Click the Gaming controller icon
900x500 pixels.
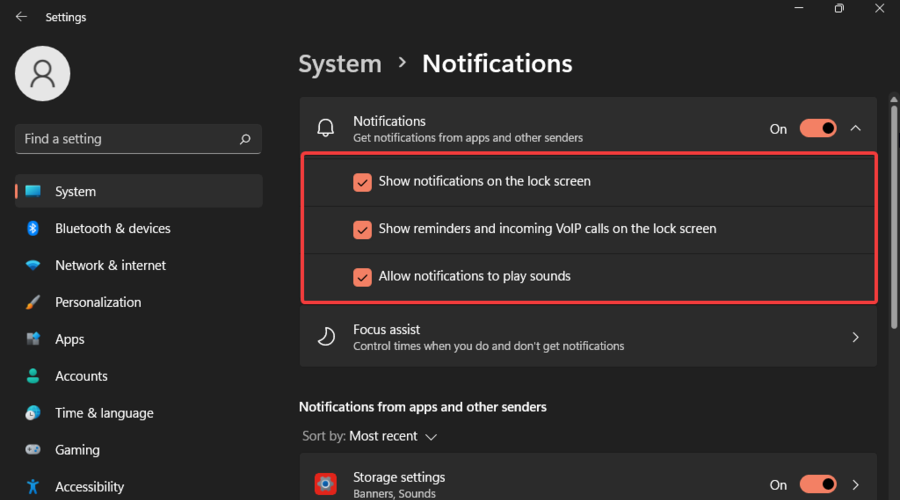click(x=33, y=450)
